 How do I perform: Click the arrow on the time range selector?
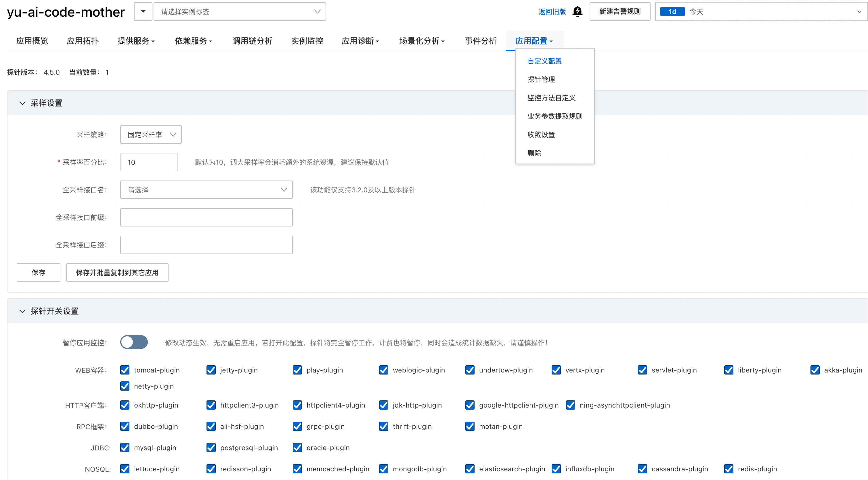click(859, 11)
